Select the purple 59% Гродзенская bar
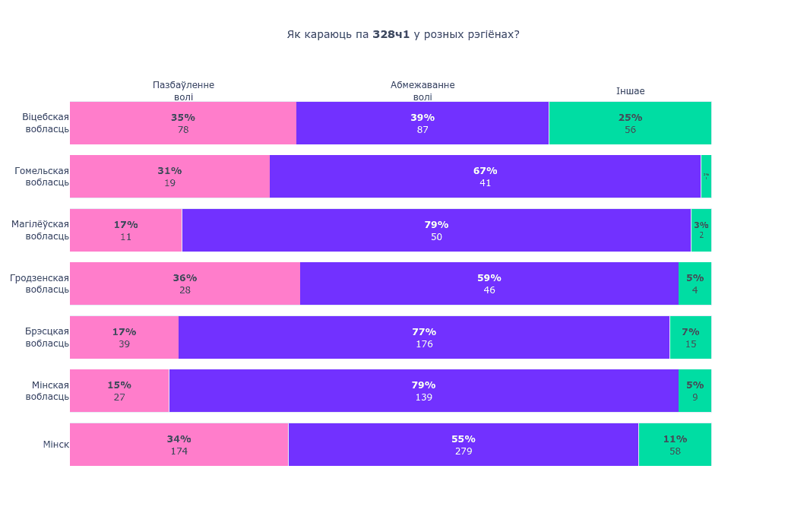 489,283
